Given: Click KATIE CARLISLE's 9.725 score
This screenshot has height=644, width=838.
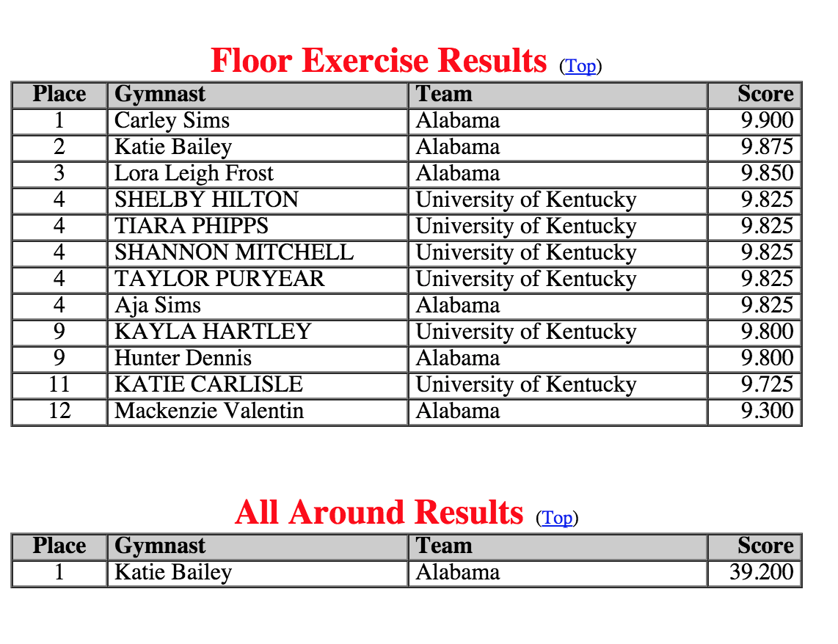Looking at the screenshot, I should point(766,385).
